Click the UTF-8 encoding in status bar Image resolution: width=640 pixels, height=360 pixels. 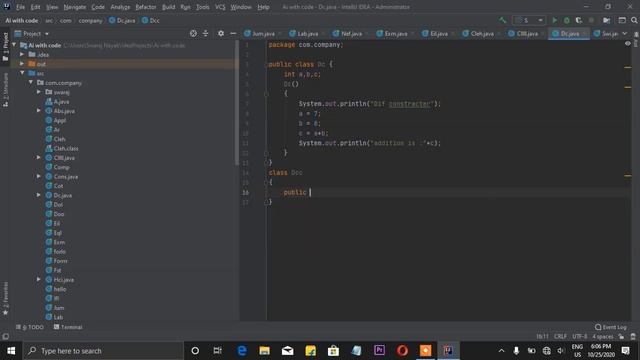point(579,337)
